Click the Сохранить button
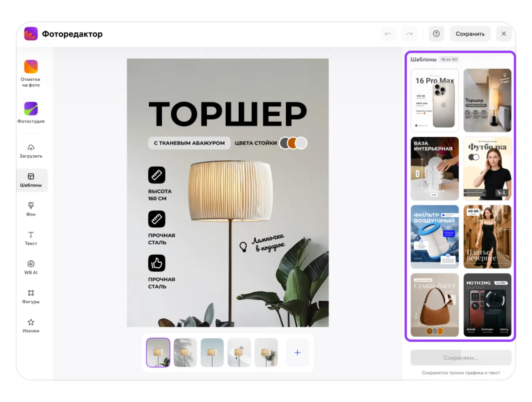 pos(470,34)
